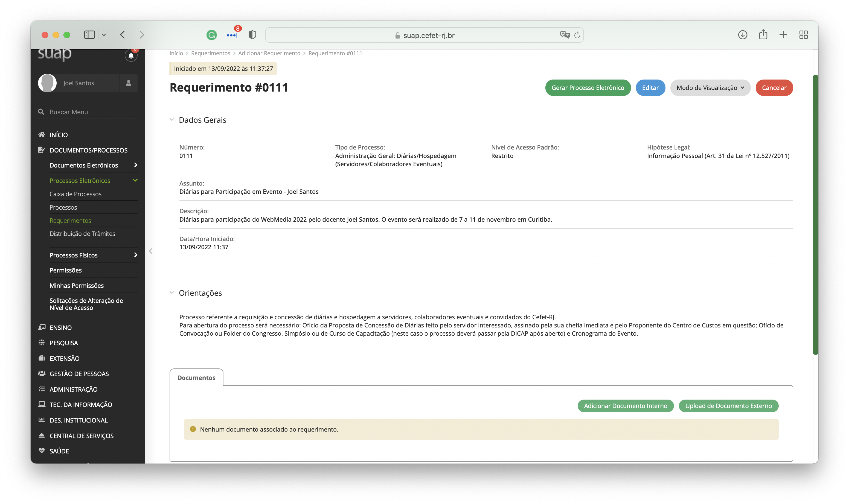Go to INÍCIO home icon
The image size is (849, 504).
click(x=42, y=134)
